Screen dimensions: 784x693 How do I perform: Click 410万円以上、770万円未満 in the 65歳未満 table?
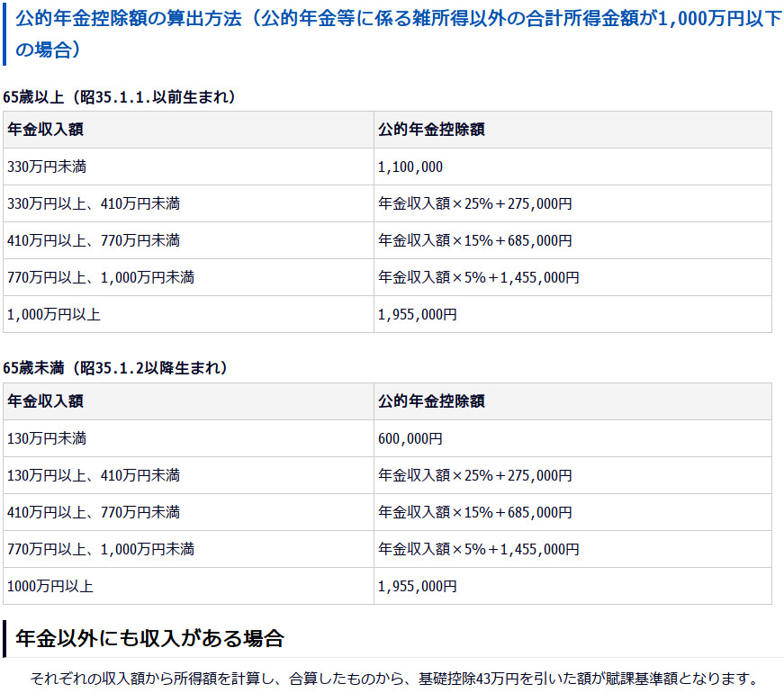[94, 512]
